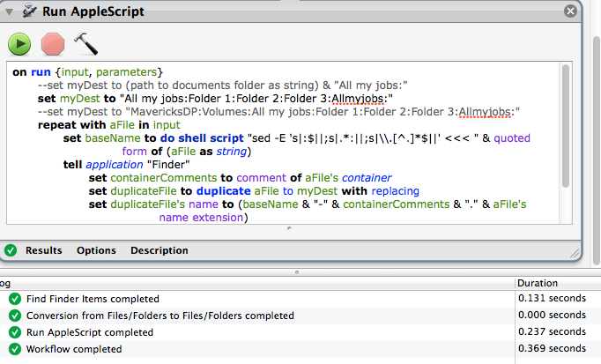Click the MavericksDP commented line
The height and width of the screenshot is (364, 601).
pyautogui.click(x=278, y=112)
